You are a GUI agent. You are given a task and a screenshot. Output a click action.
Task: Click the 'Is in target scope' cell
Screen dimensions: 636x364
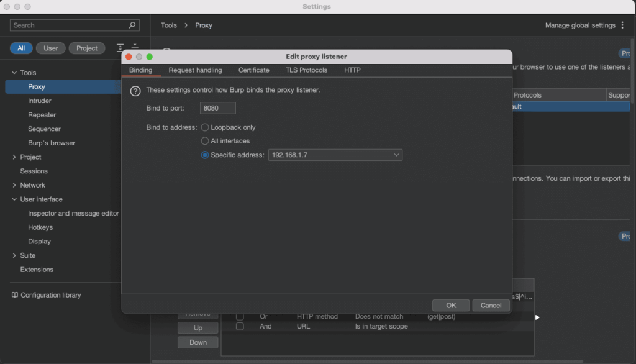(x=381, y=326)
